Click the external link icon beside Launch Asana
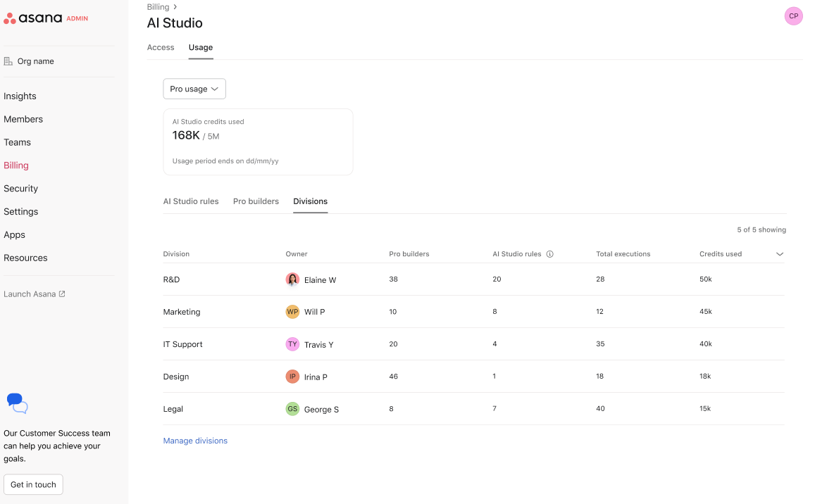The height and width of the screenshot is (504, 815). point(62,294)
